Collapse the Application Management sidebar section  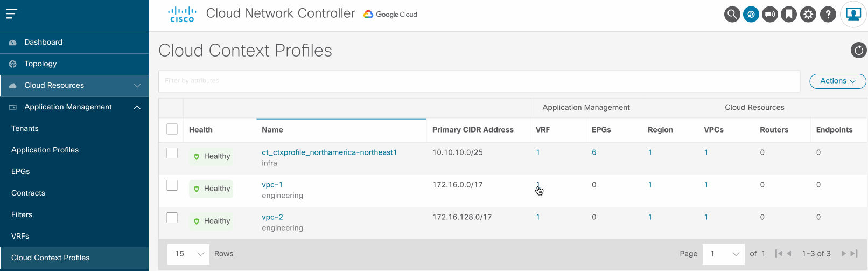click(x=137, y=107)
